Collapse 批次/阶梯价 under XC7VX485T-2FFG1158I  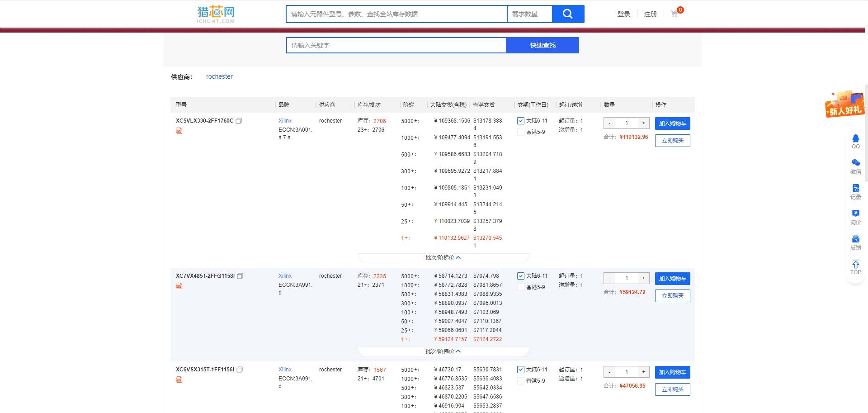point(443,351)
